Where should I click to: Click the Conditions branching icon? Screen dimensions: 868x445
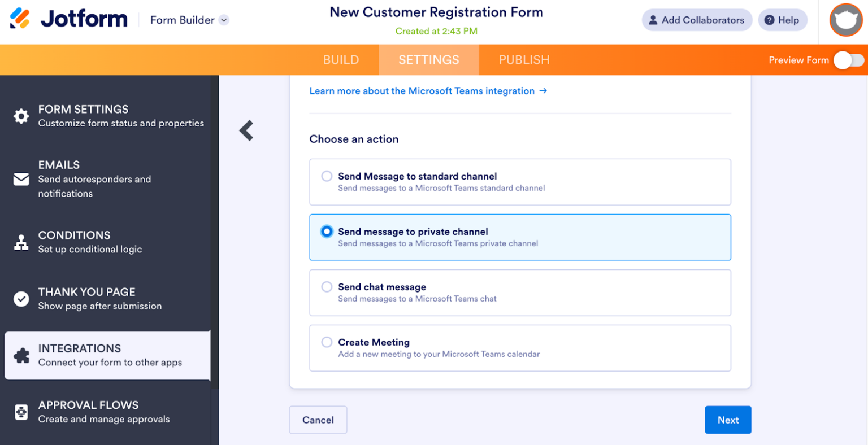click(21, 242)
